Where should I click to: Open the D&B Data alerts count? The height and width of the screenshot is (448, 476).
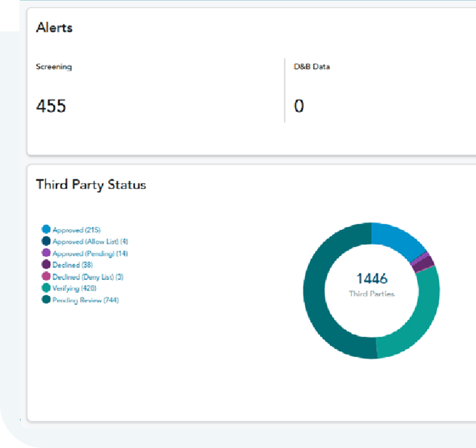pyautogui.click(x=298, y=106)
